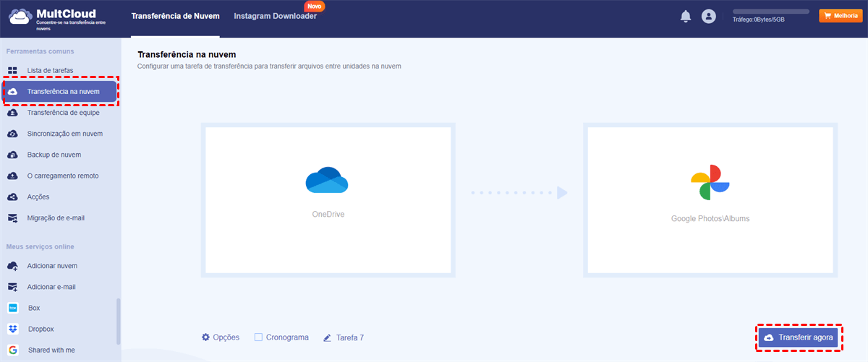Click the Google Shared with me icon
Image resolution: width=868 pixels, height=362 pixels.
tap(13, 350)
